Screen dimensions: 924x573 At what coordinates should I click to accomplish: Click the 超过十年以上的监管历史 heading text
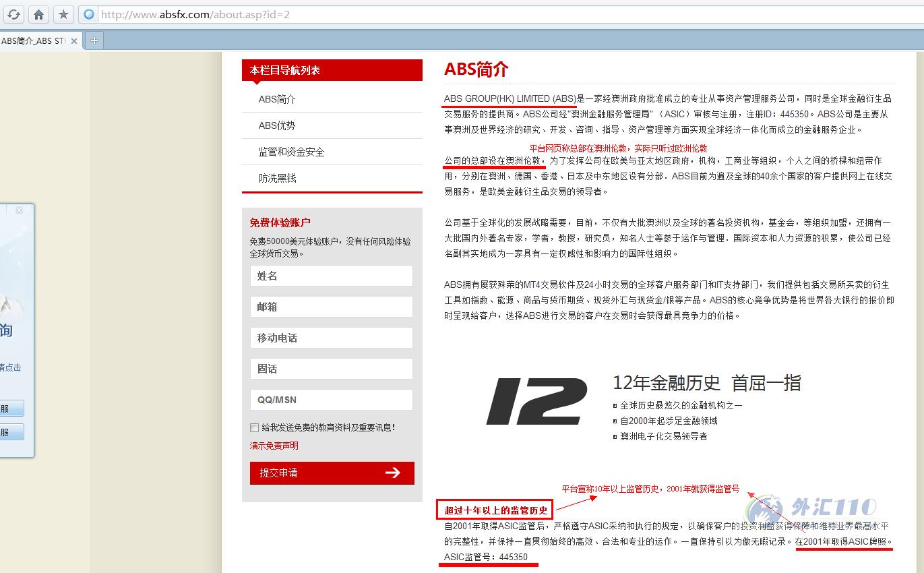click(496, 510)
